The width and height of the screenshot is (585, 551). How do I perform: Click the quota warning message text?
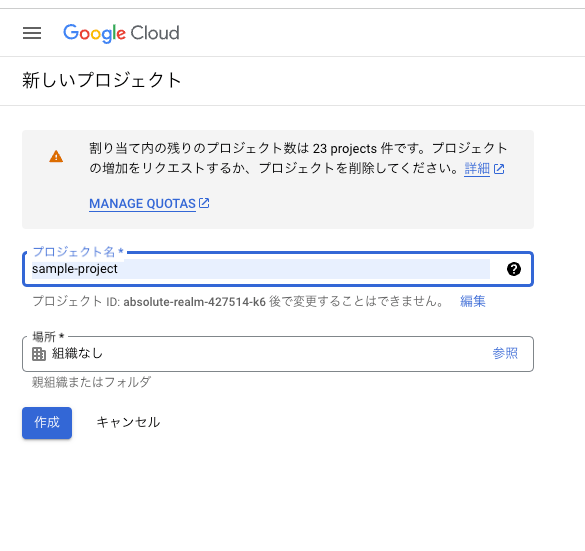[298, 158]
